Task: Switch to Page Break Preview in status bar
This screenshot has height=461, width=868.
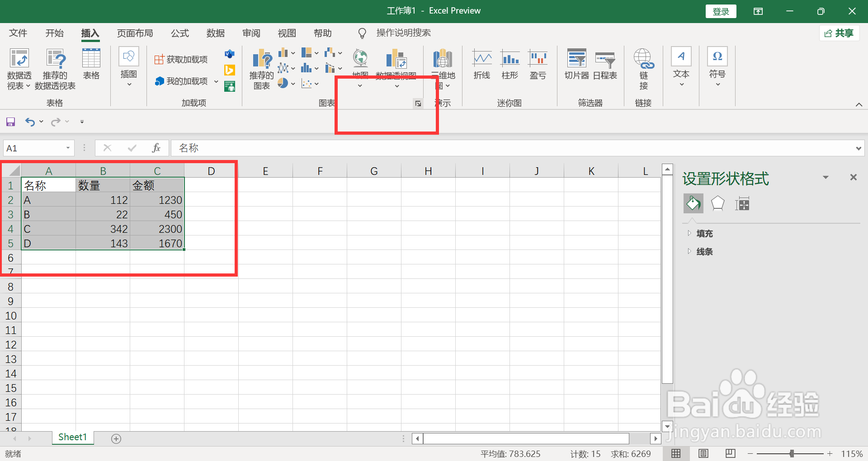Action: click(730, 454)
